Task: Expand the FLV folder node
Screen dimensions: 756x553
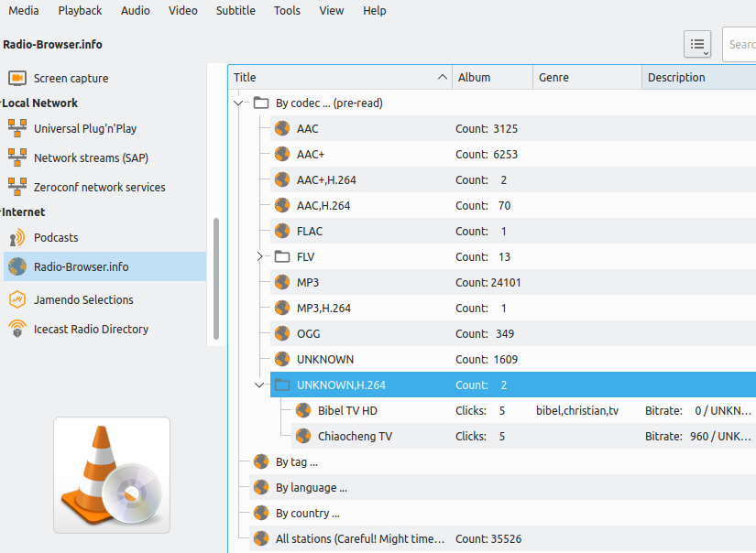Action: click(259, 256)
